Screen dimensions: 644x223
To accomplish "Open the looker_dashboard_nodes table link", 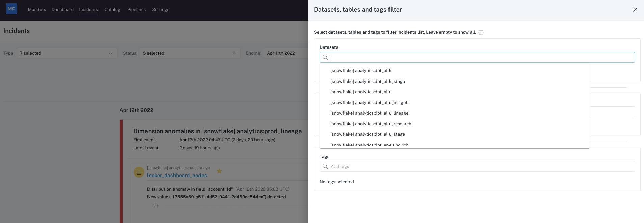I will point(177,176).
